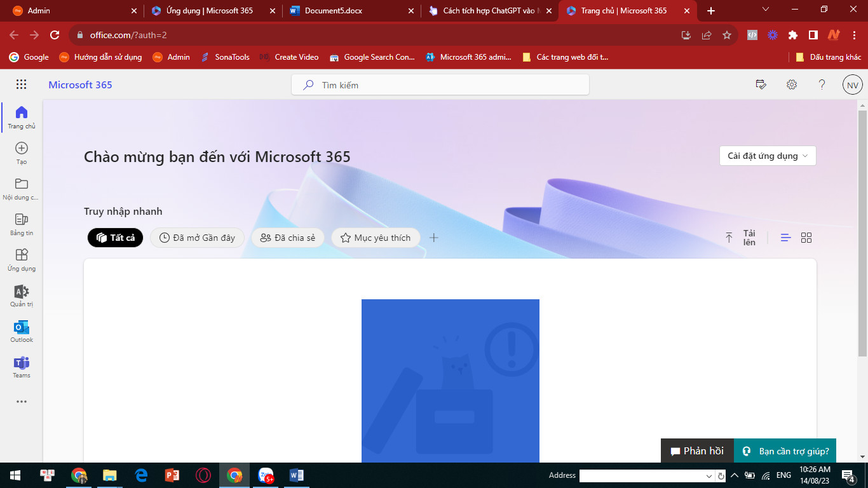
Task: Open the Bảng tin feed icon
Action: [21, 224]
